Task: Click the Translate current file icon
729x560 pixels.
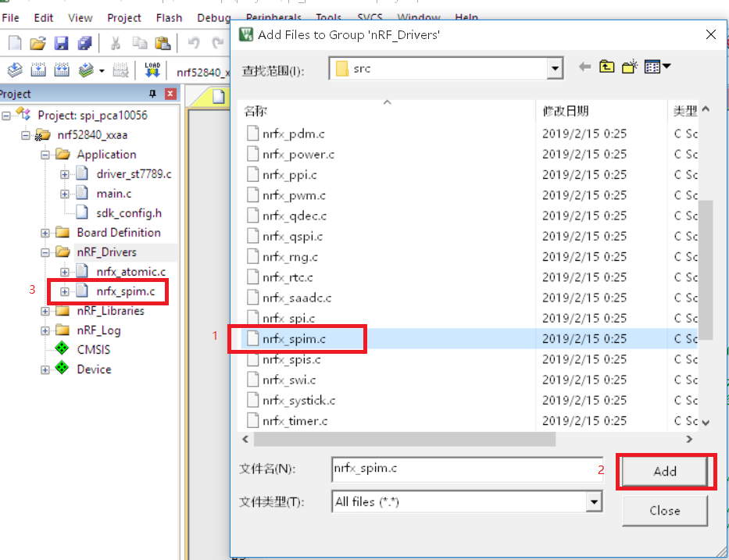Action: [x=14, y=70]
